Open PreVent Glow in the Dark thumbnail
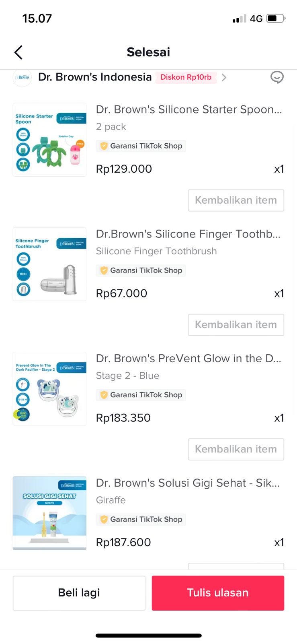The image size is (297, 644). pos(49,388)
